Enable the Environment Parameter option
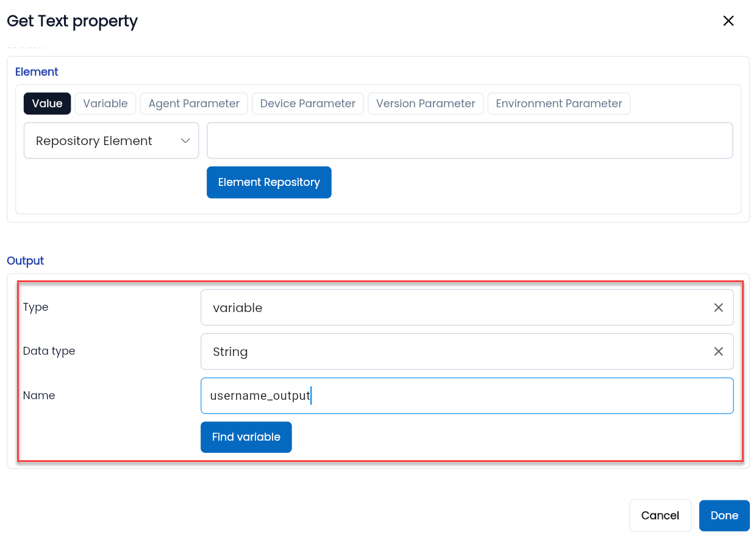This screenshot has width=756, height=540. [558, 103]
